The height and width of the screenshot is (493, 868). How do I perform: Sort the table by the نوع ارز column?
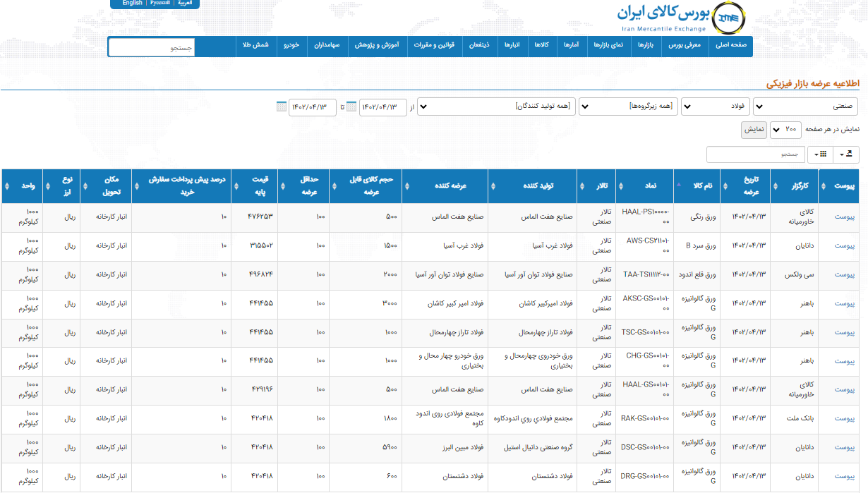click(x=62, y=186)
